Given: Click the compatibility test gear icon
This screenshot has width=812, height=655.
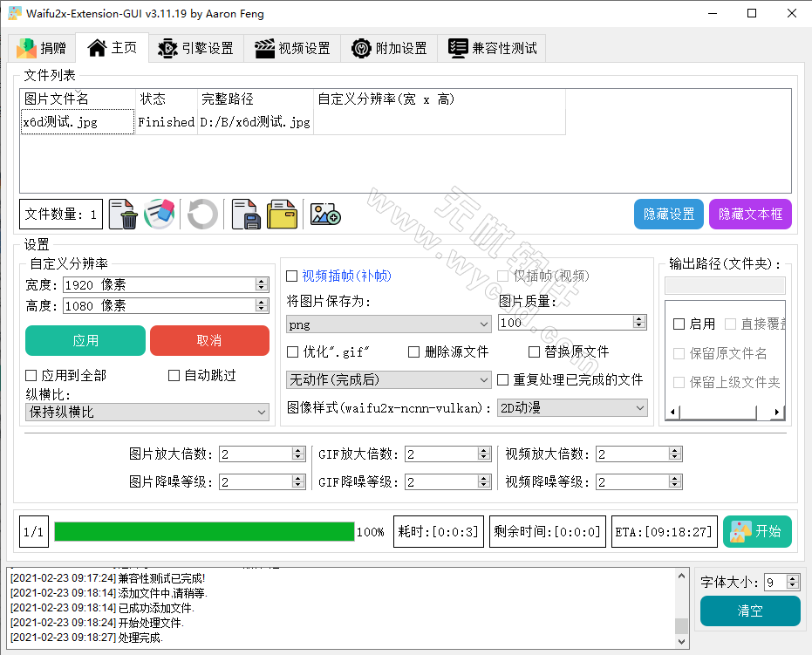Looking at the screenshot, I should click(x=458, y=48).
